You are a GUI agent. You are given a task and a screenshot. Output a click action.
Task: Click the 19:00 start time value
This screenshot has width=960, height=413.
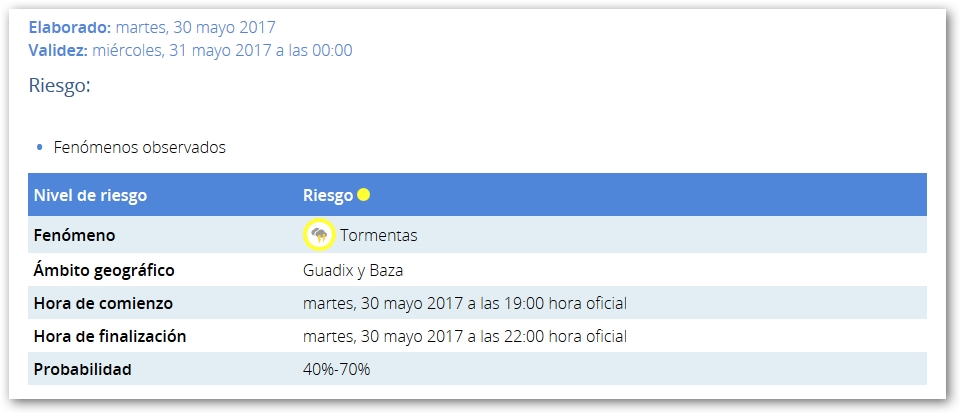(464, 303)
